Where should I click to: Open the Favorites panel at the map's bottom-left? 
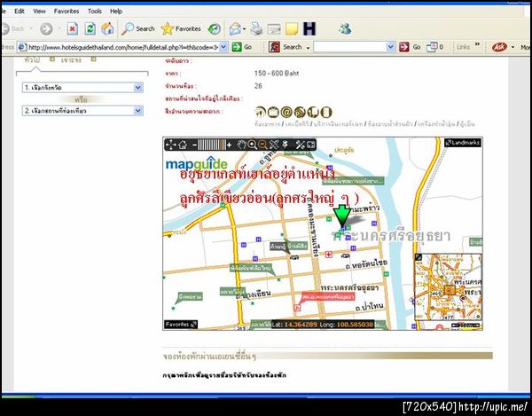click(181, 325)
